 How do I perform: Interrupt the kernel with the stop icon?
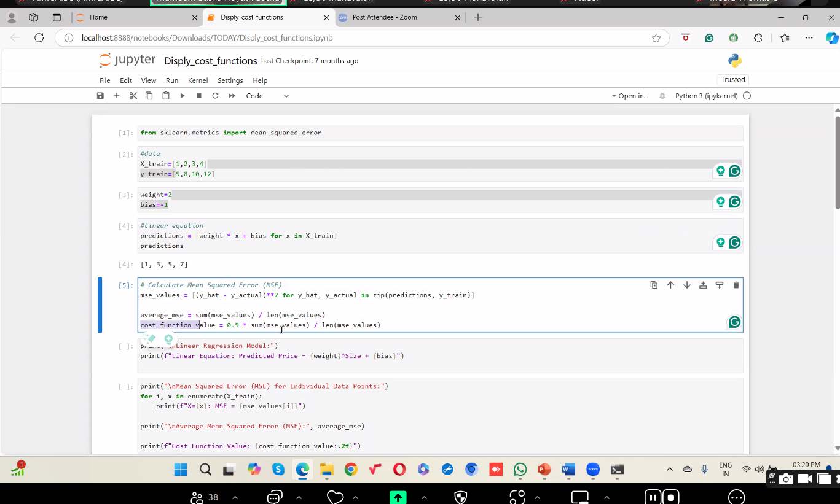coord(198,96)
